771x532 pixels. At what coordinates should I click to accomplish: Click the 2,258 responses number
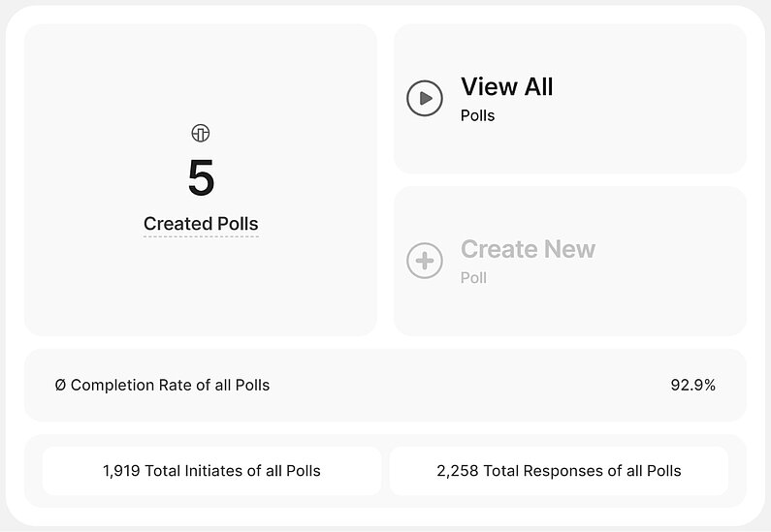coord(458,471)
